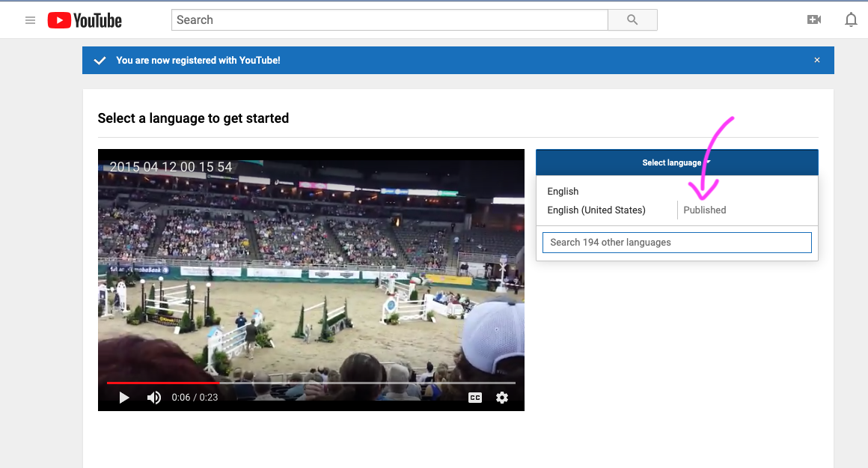
Task: Seek near the end of the video progress bar
Action: click(x=501, y=383)
